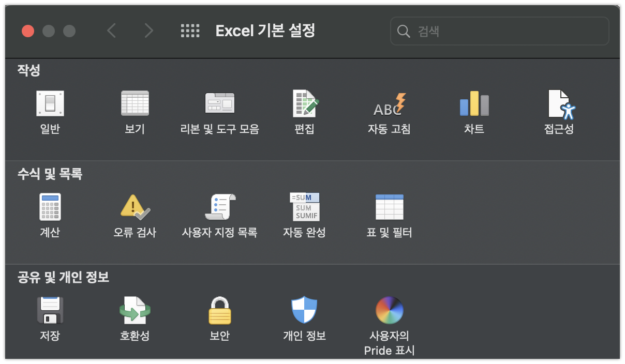Click the 사용자 지정 목록 text label
Image resolution: width=625 pixels, height=364 pixels.
pos(220,233)
